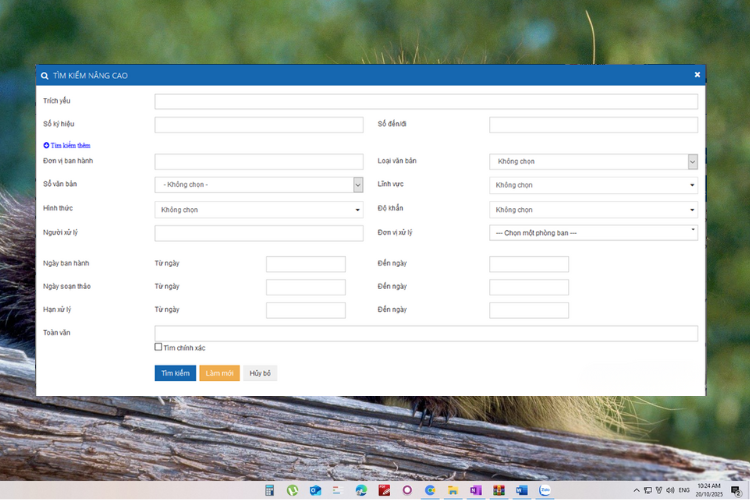Click Ngày soạn thảo Từ ngày date field
The image size is (750, 500).
pyautogui.click(x=306, y=287)
